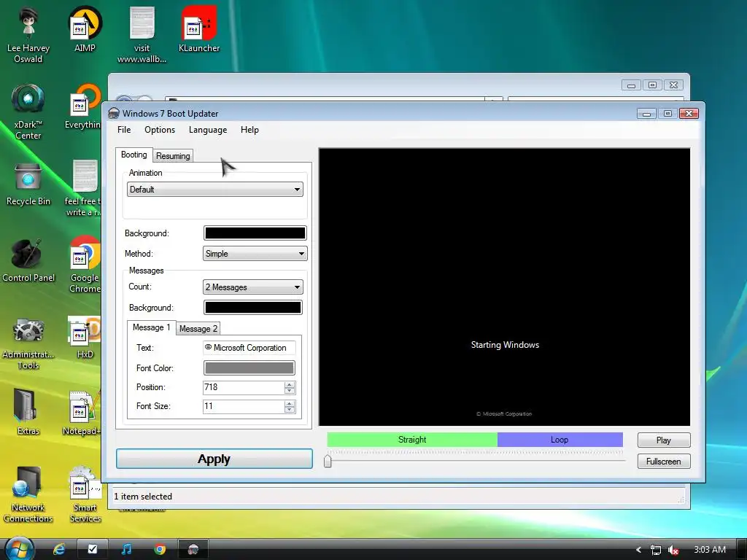The width and height of the screenshot is (747, 560).
Task: Open the Windows Start orb
Action: (x=18, y=549)
